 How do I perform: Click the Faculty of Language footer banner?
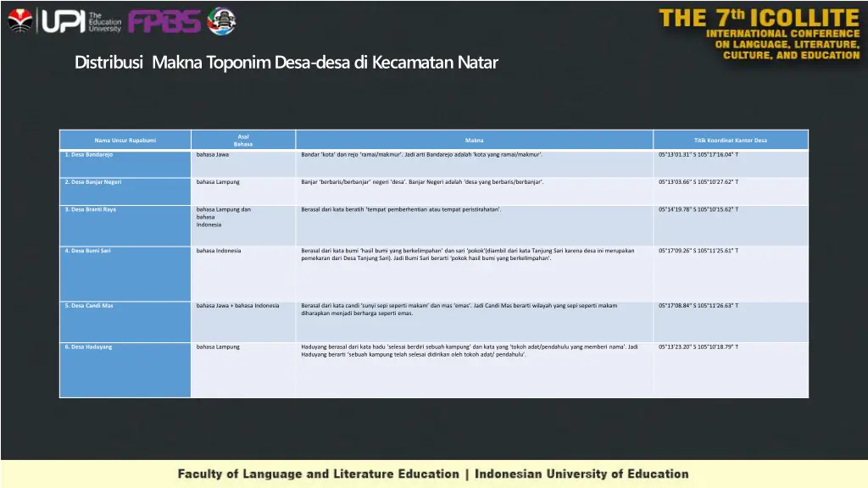(433, 474)
